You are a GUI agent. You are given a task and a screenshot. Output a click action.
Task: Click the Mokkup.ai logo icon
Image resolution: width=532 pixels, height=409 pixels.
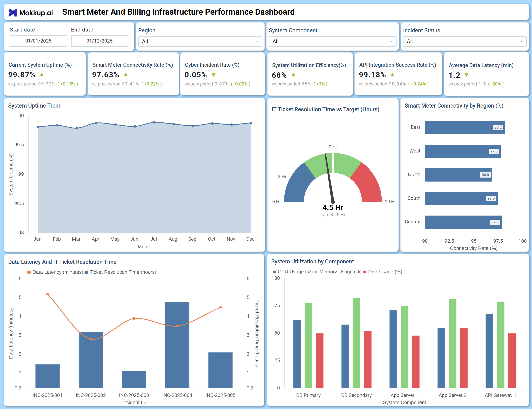pos(13,12)
